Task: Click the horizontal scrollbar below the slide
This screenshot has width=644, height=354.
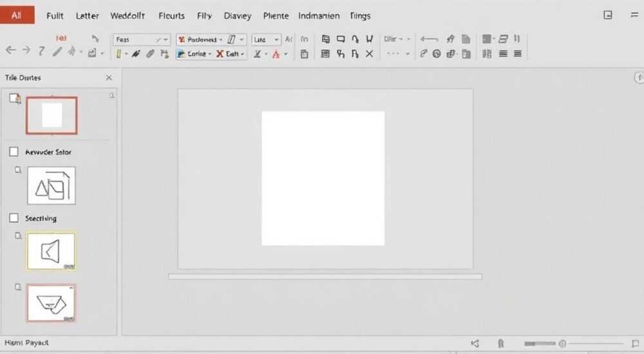Action: 325,276
